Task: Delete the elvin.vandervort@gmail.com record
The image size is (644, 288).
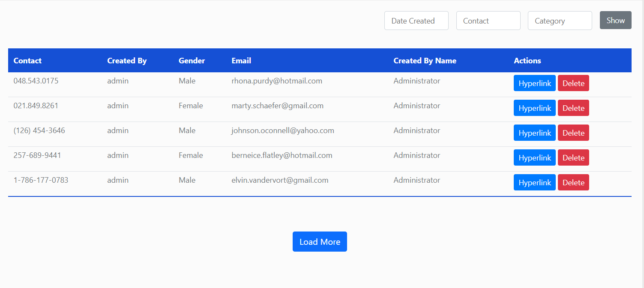Action: [x=573, y=182]
